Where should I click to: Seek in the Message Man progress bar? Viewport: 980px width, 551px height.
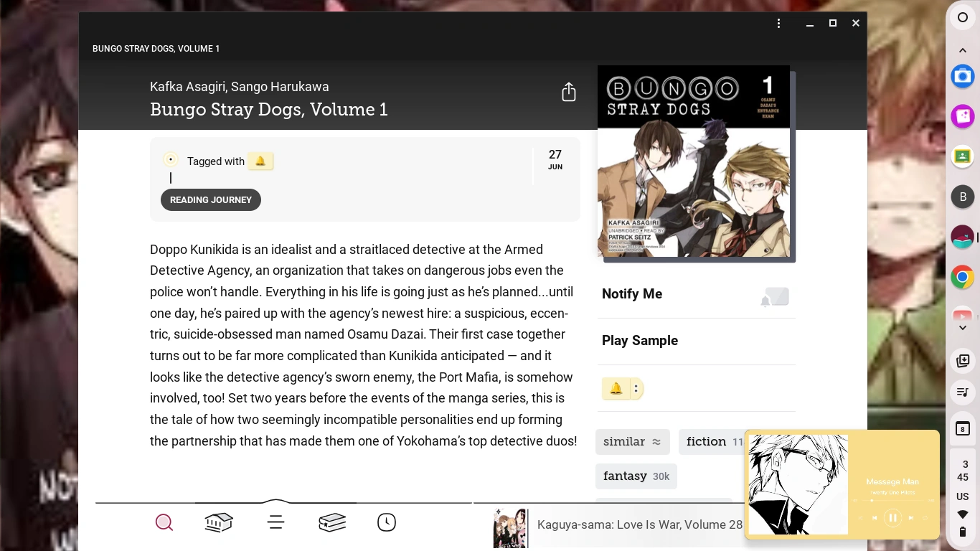point(892,500)
